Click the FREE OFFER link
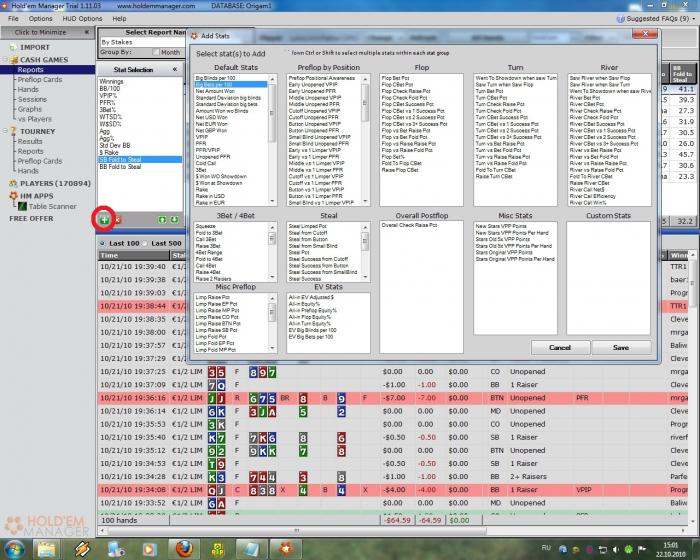The height and width of the screenshot is (560, 700). coord(31,219)
